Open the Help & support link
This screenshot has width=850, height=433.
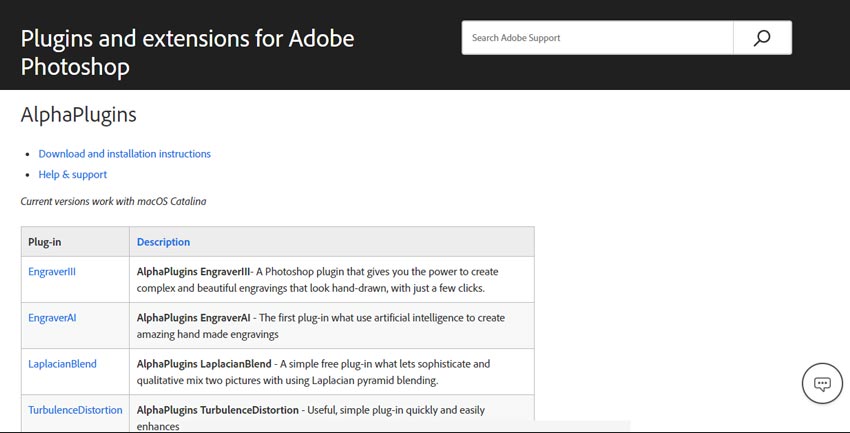coord(73,174)
